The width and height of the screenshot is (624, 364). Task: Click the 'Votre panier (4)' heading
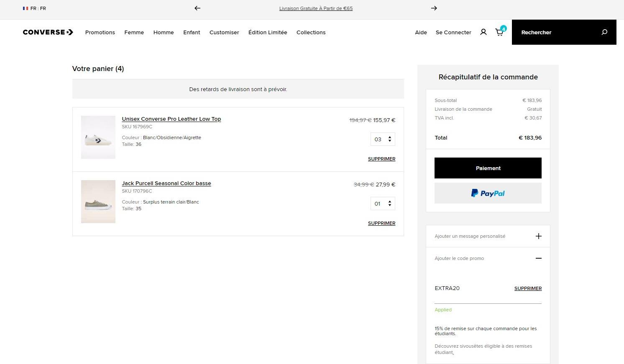pyautogui.click(x=98, y=69)
